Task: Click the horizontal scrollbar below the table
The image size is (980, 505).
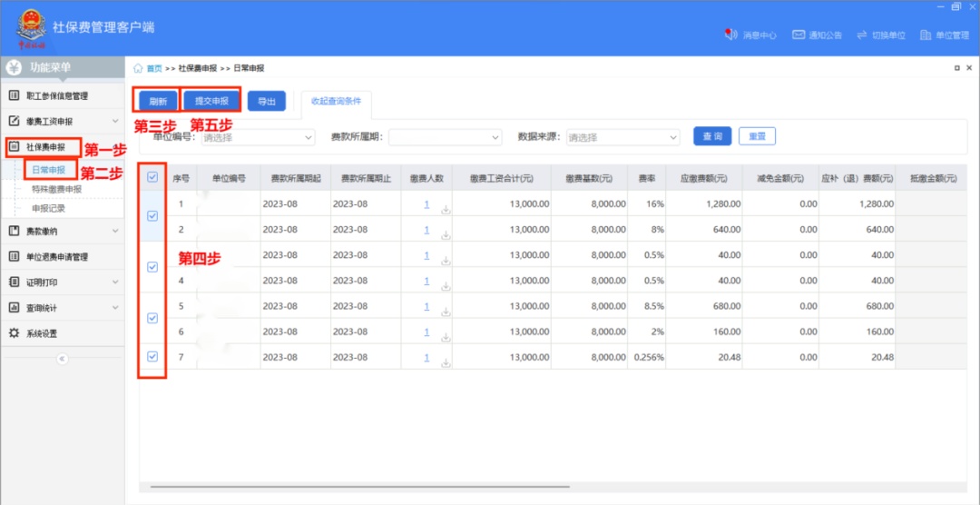Action: (x=360, y=486)
